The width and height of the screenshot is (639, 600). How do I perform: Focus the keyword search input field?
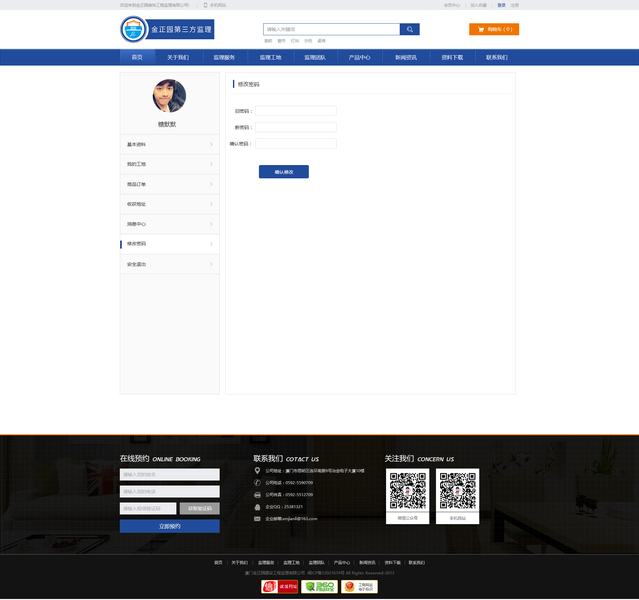pyautogui.click(x=331, y=29)
